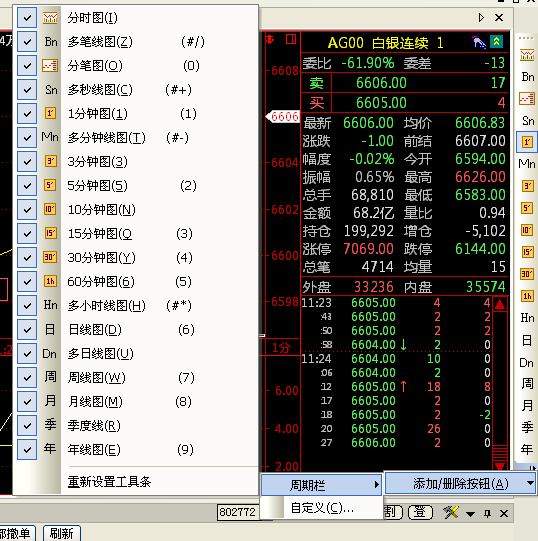Select the 30-minute chart icon in right toolbar
Screen dimensions: 538x541
pos(527,274)
